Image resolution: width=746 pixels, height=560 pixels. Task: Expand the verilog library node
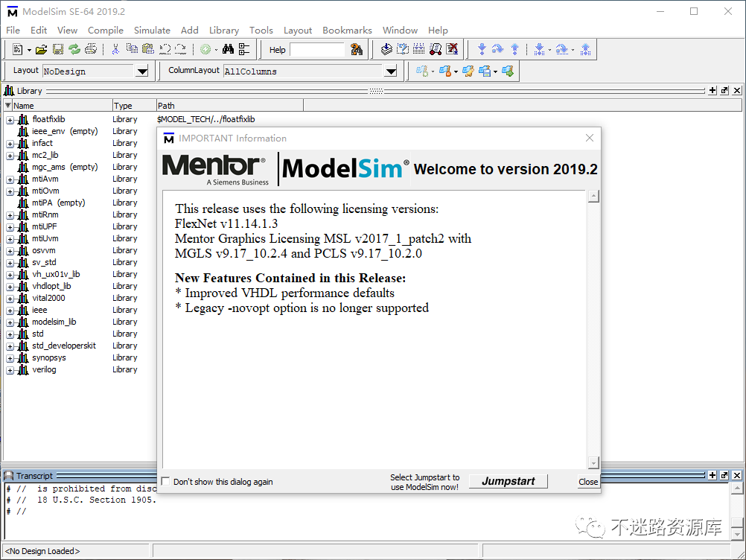[10, 370]
